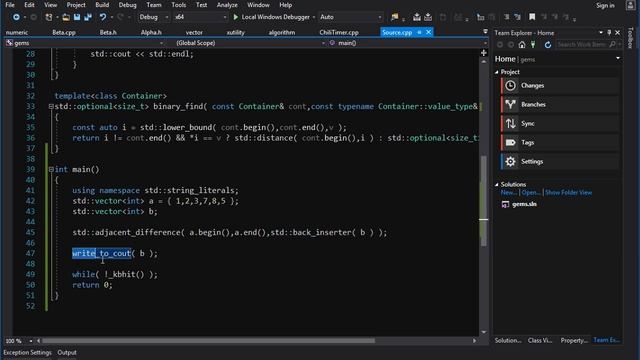This screenshot has height=360, width=640.
Task: Open the Output panel tab
Action: click(x=67, y=352)
